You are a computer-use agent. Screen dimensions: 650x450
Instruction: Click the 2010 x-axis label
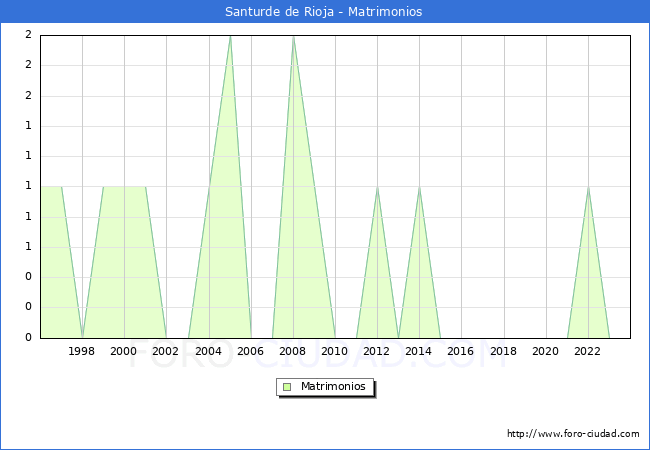(335, 351)
